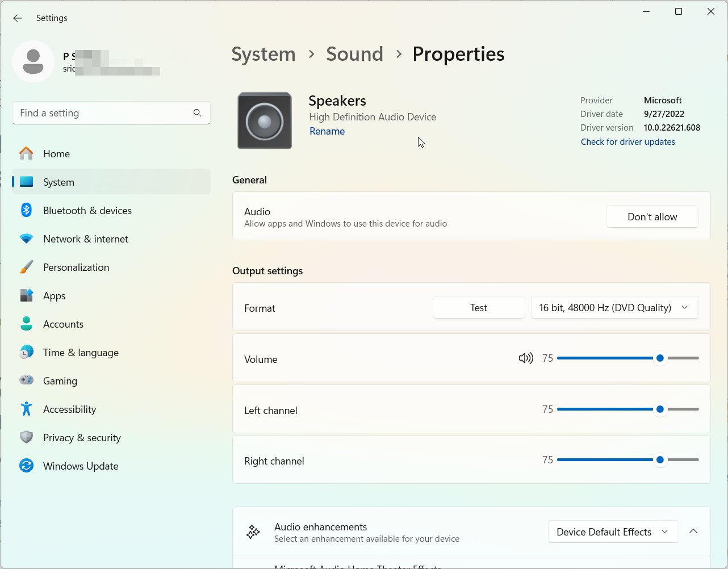Click the System monitor icon
728x569 pixels.
coord(26,182)
